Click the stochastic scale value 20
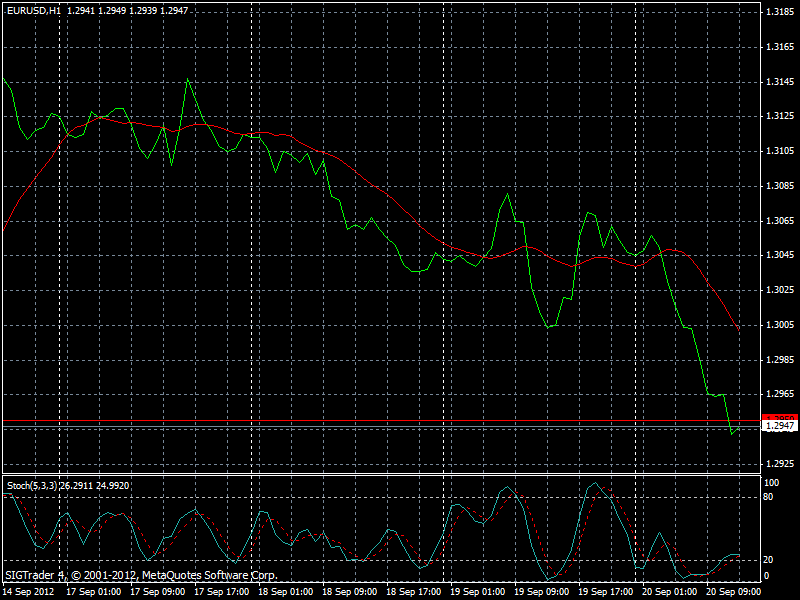800x600 pixels. tap(769, 560)
